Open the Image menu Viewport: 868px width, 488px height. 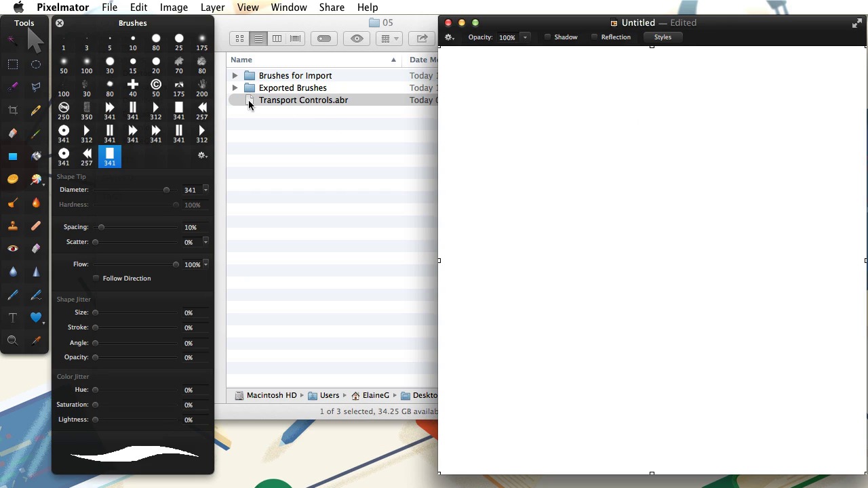(x=174, y=7)
